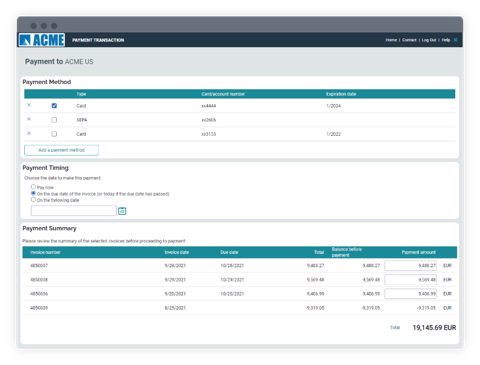Uncheck the xx4444 card checkbox
This screenshot has height=365, width=480.
coord(54,106)
